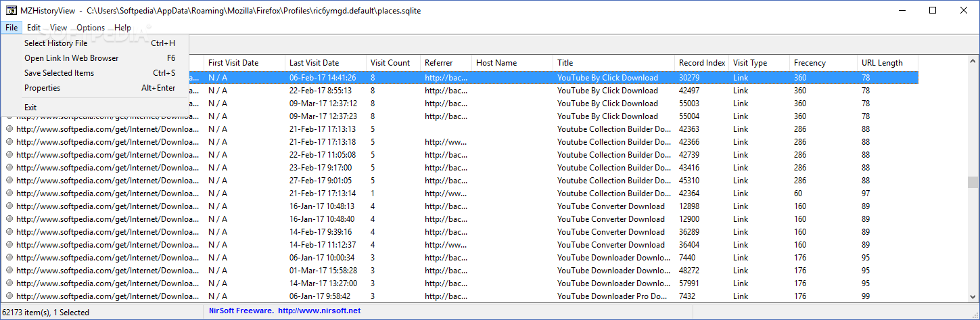Click record index cell 42363
Screen dimensions: 980x320
[689, 129]
